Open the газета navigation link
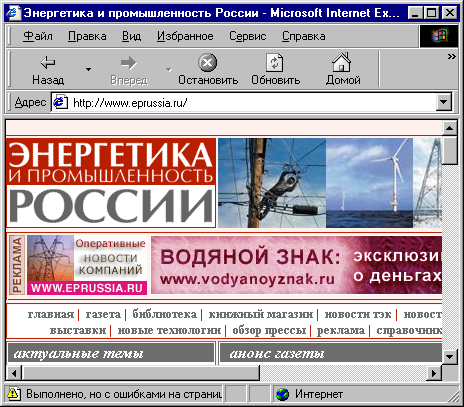Image resolution: width=464 pixels, height=407 pixels. [103, 314]
